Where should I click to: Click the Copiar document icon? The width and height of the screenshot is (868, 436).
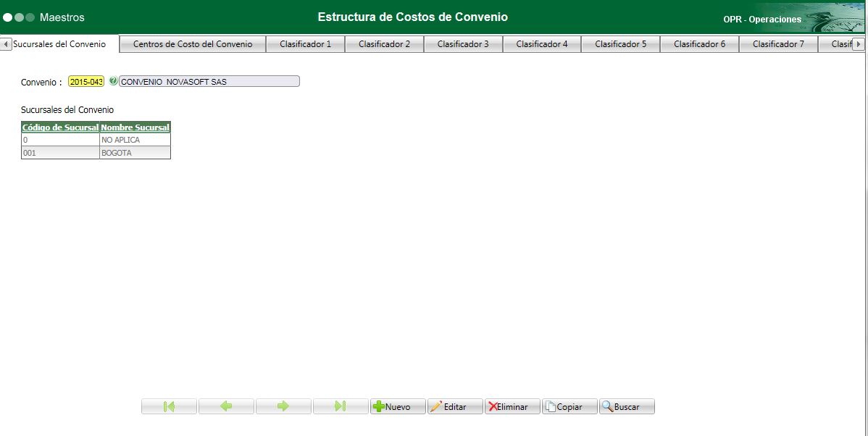[x=551, y=406]
